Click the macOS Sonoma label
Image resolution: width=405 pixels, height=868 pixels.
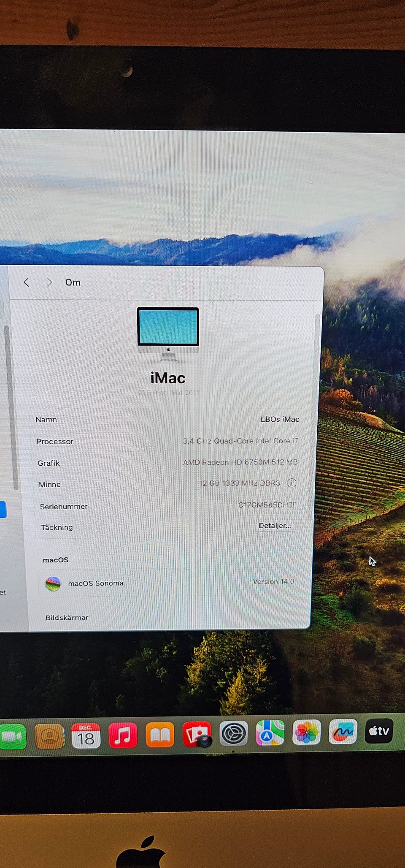coord(96,583)
